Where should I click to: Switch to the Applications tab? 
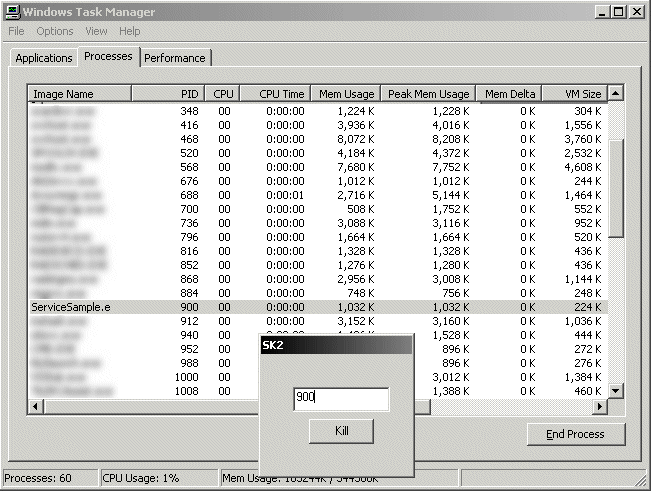click(44, 58)
